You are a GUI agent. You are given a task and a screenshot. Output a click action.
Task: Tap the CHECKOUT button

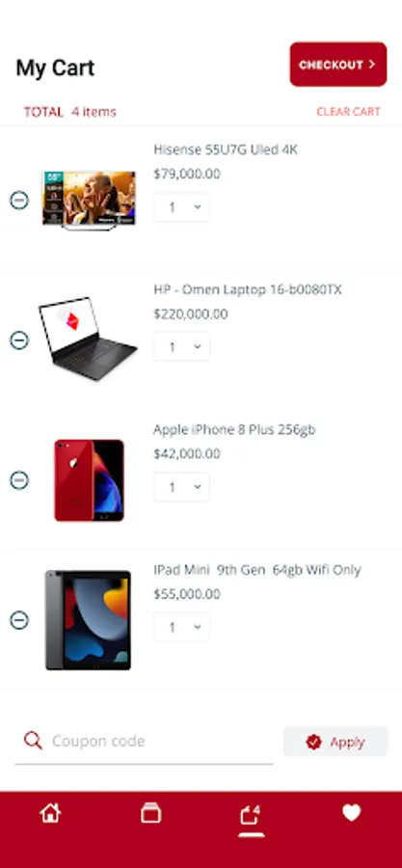click(x=338, y=65)
